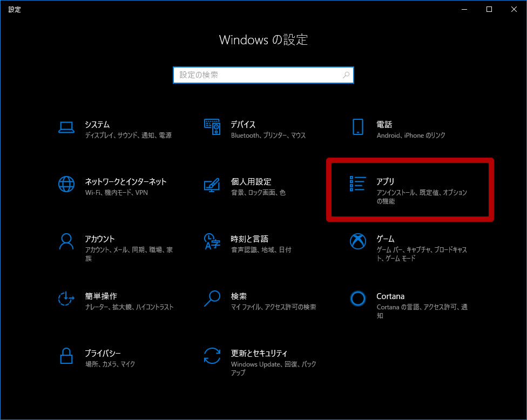Click the text ナレーター、拡大鏡、ハイコントラスト
527x420 pixels.
point(129,307)
